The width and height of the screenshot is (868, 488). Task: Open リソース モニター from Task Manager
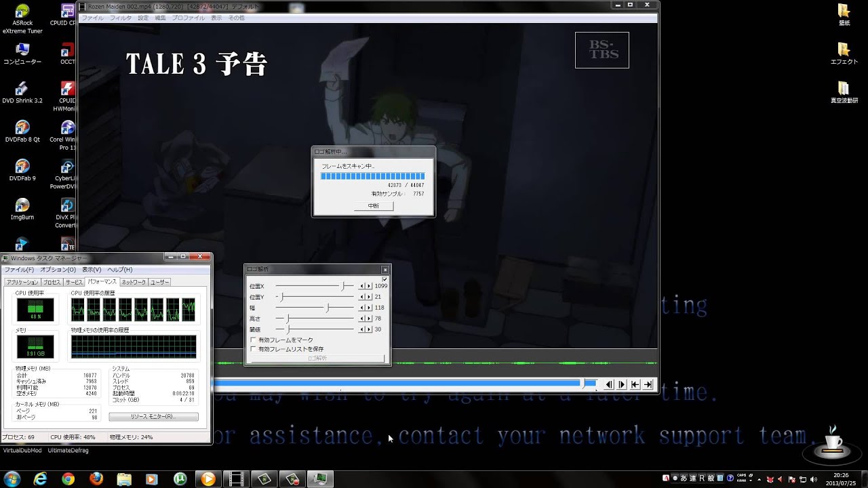pyautogui.click(x=153, y=416)
